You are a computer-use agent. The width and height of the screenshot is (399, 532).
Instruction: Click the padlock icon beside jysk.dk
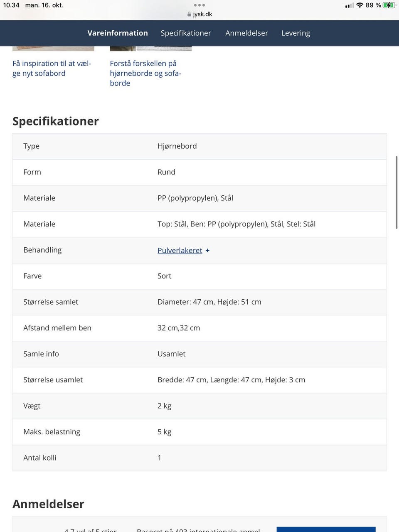coord(189,14)
